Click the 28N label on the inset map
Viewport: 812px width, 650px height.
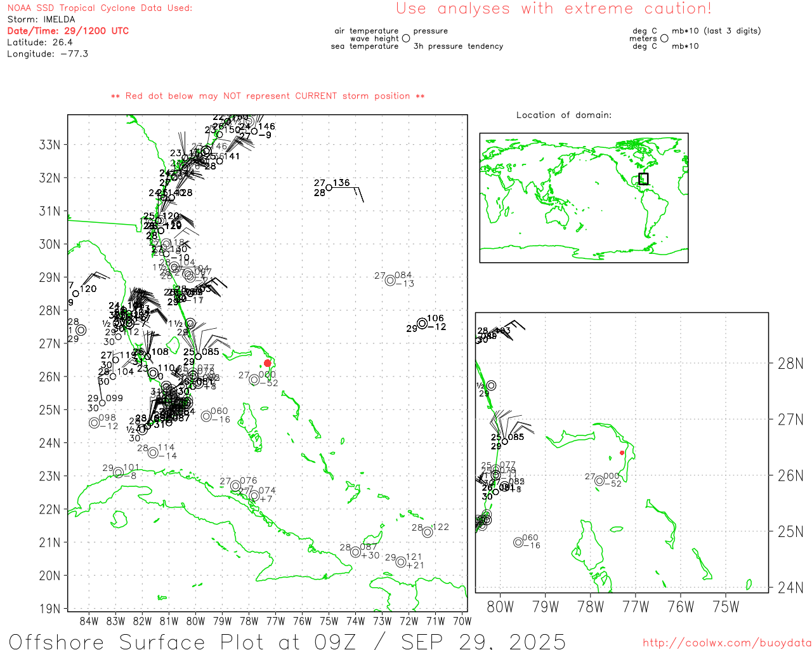click(790, 364)
